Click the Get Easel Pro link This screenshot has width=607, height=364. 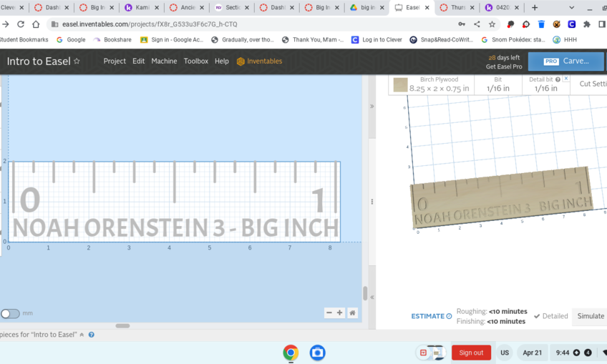pos(504,67)
